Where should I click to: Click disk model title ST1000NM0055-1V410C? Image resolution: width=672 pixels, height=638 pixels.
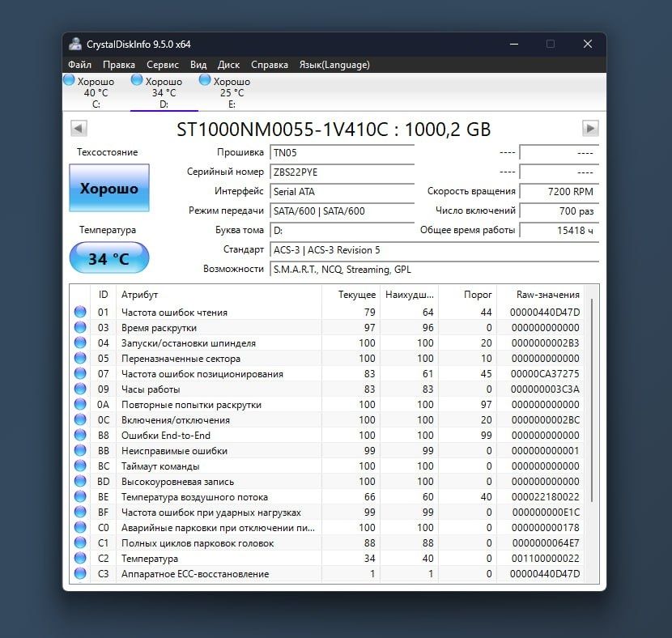coord(283,129)
